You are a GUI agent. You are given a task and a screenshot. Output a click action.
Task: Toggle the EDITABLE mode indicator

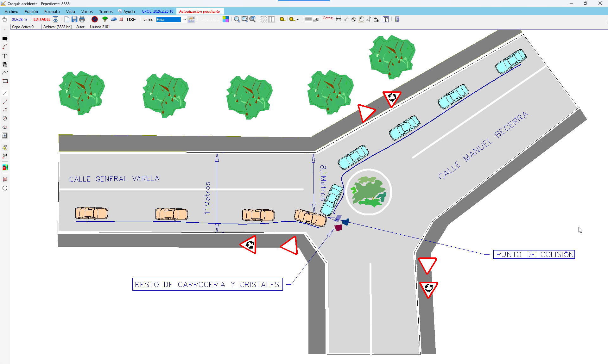[x=42, y=19]
